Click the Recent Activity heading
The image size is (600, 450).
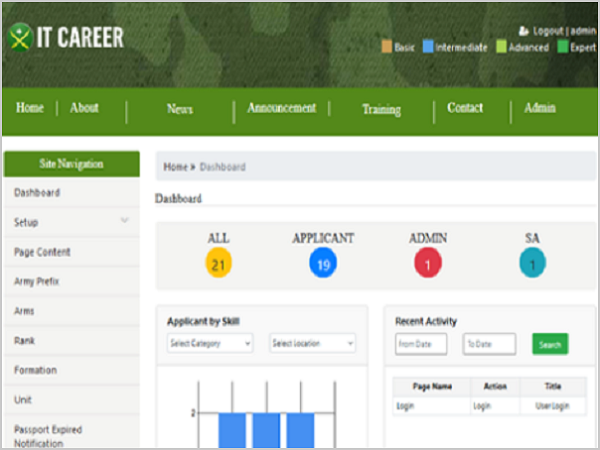426,321
